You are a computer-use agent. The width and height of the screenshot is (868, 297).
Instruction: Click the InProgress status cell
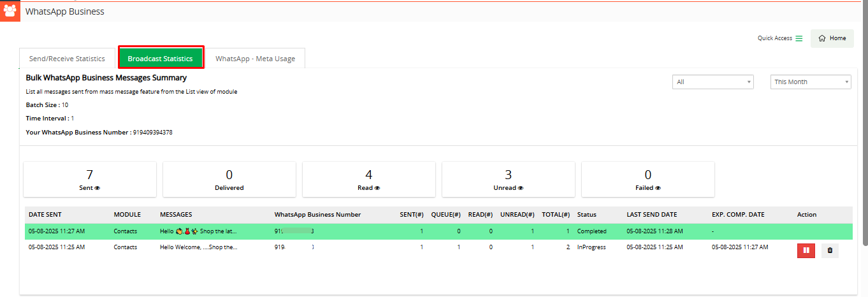pyautogui.click(x=591, y=247)
